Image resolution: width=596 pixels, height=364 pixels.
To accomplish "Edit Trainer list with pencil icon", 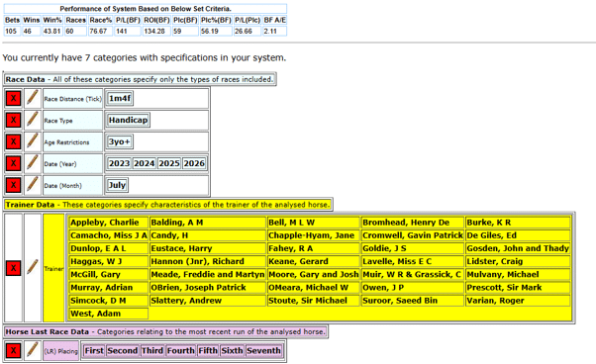I will (x=33, y=267).
